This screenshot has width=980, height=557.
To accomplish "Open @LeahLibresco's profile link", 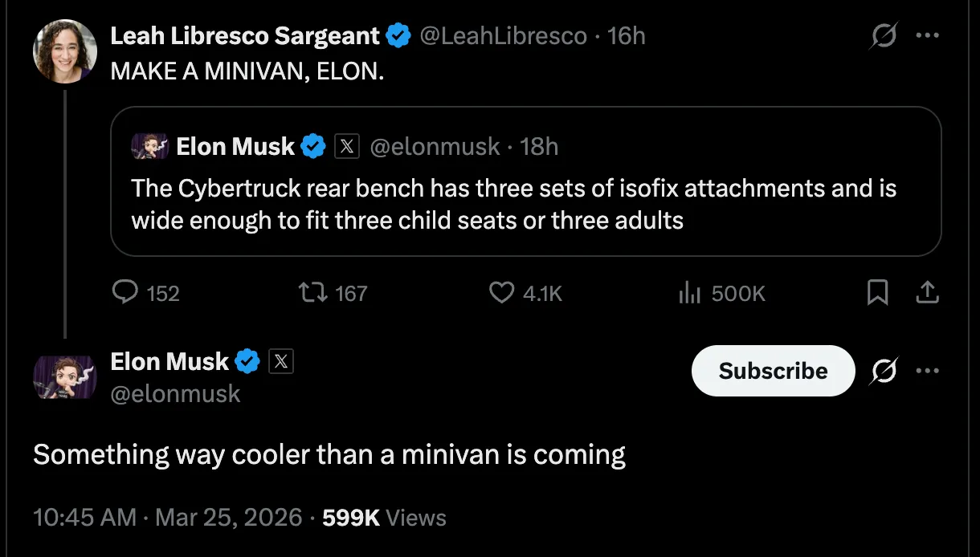I will point(504,35).
